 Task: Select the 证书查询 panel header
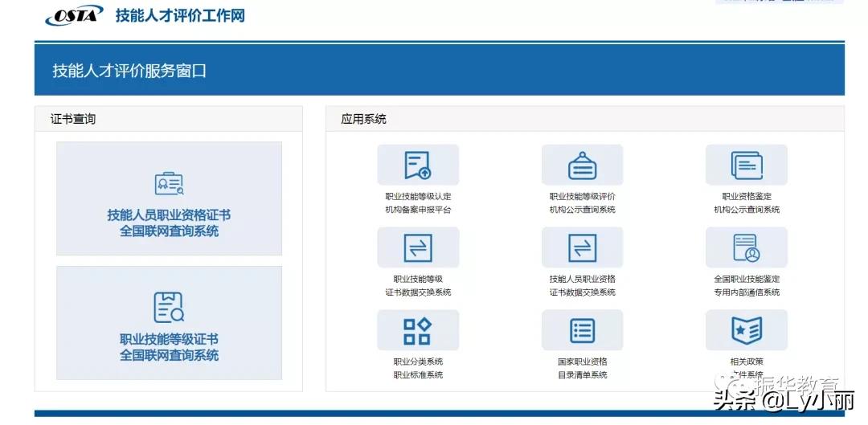tap(168, 119)
